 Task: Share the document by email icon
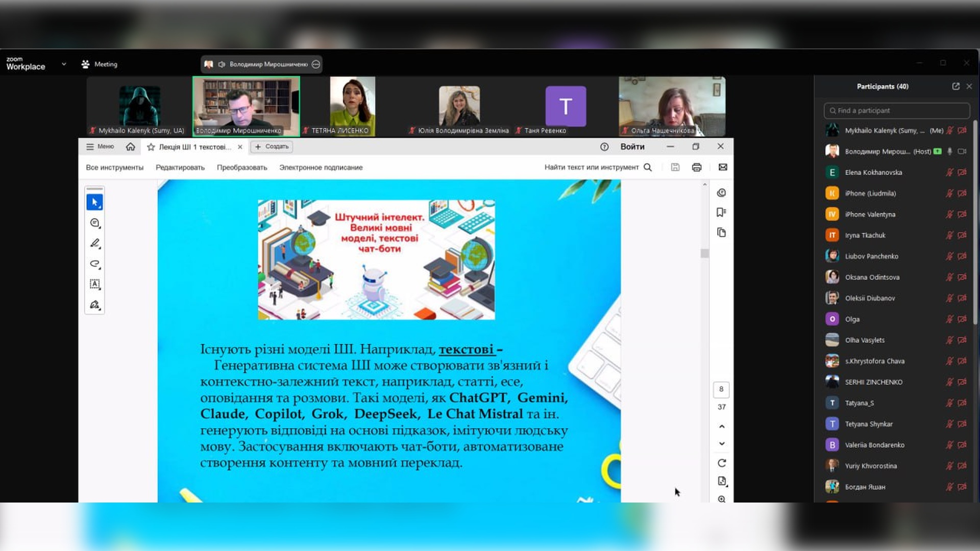click(723, 167)
